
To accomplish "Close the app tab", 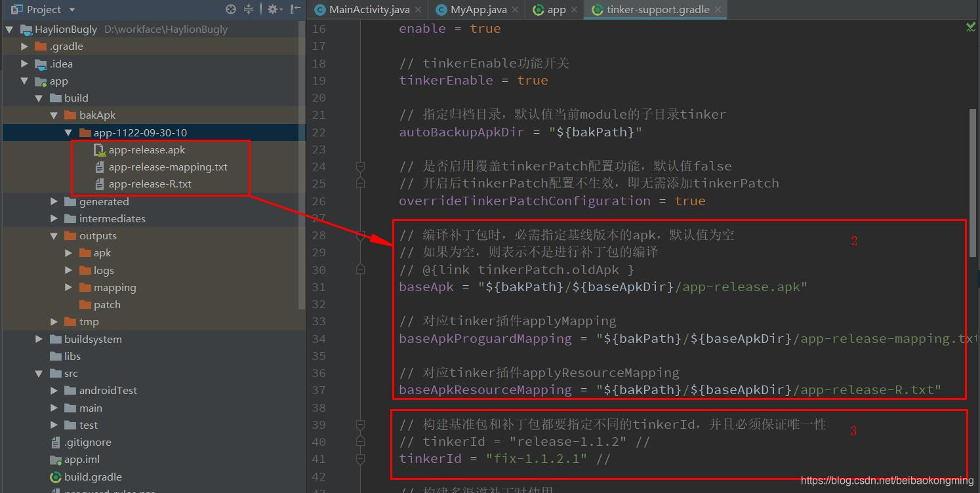I will (574, 10).
